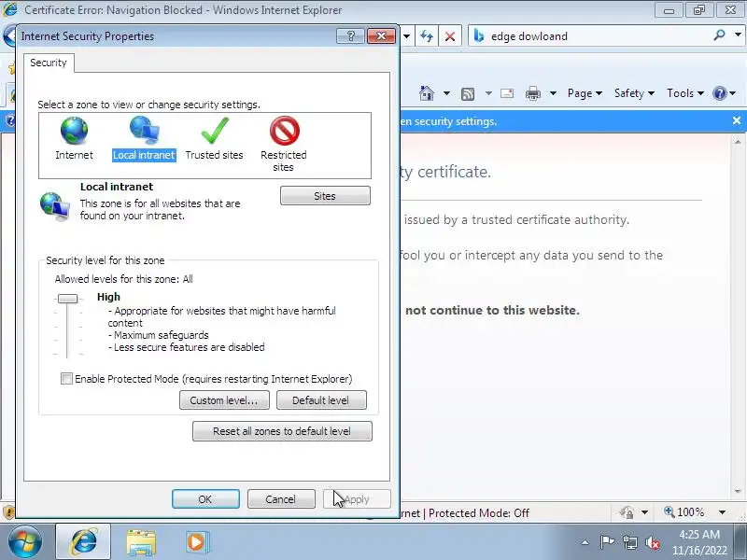Viewport: 747px width, 560px height.
Task: Open the Sites button
Action: point(325,196)
